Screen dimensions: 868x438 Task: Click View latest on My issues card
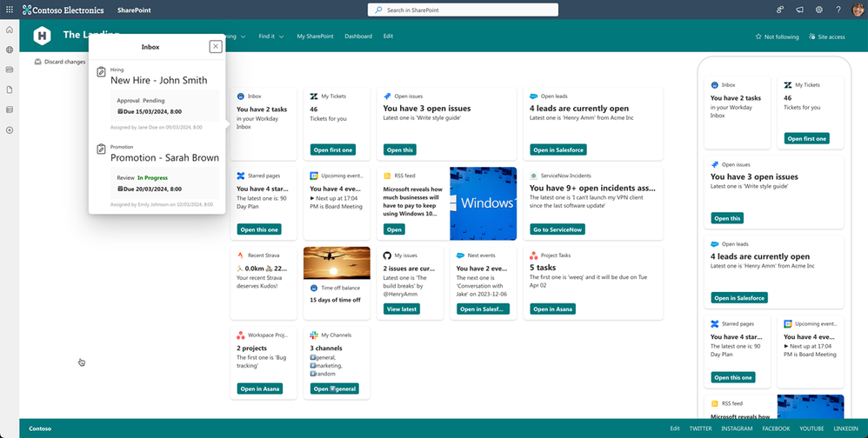[401, 309]
